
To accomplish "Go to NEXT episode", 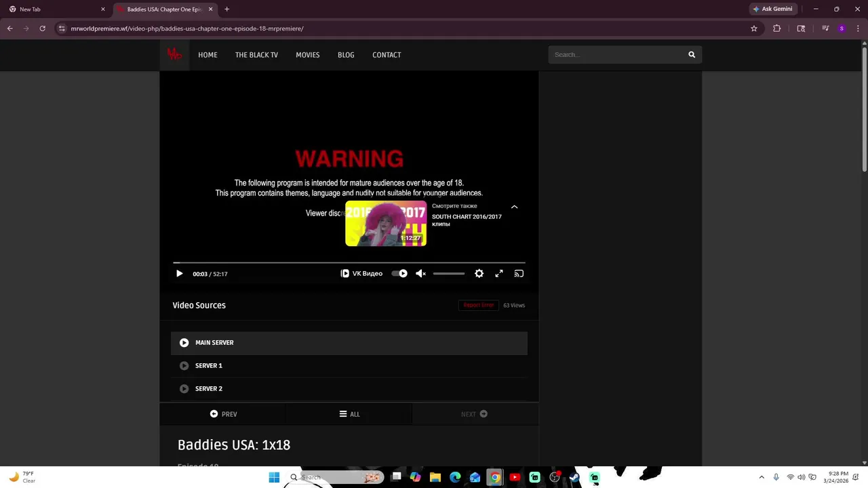I will pos(475,414).
